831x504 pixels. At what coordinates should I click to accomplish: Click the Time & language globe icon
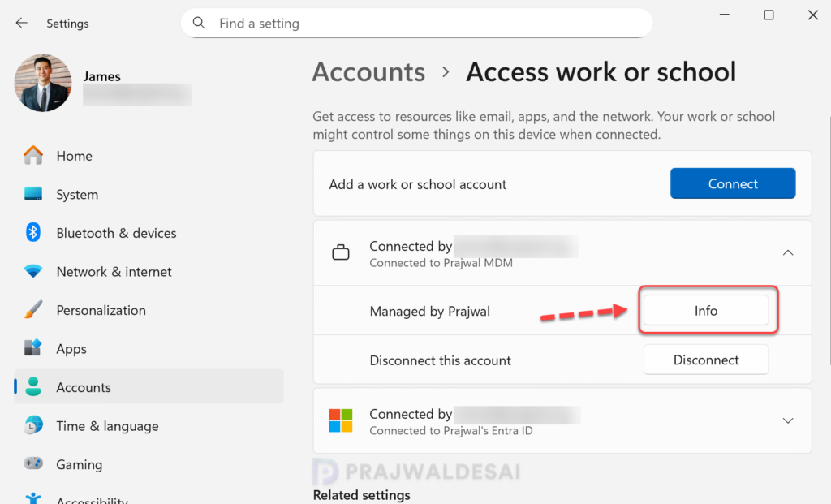tap(32, 425)
